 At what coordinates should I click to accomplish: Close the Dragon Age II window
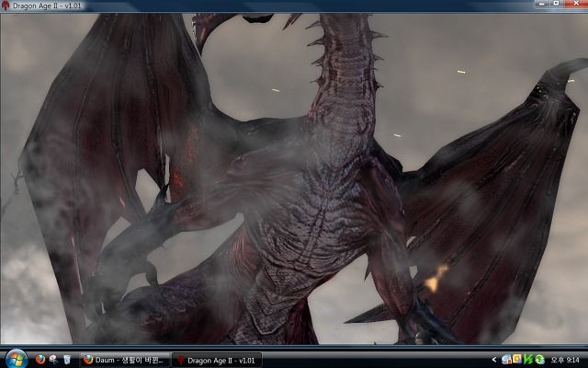tap(576, 4)
